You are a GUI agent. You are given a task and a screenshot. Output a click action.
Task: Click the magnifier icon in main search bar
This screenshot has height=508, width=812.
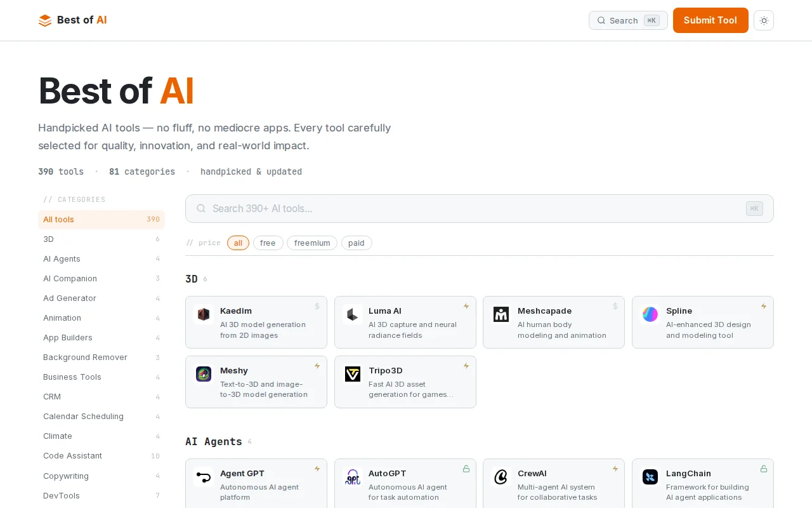pos(201,208)
